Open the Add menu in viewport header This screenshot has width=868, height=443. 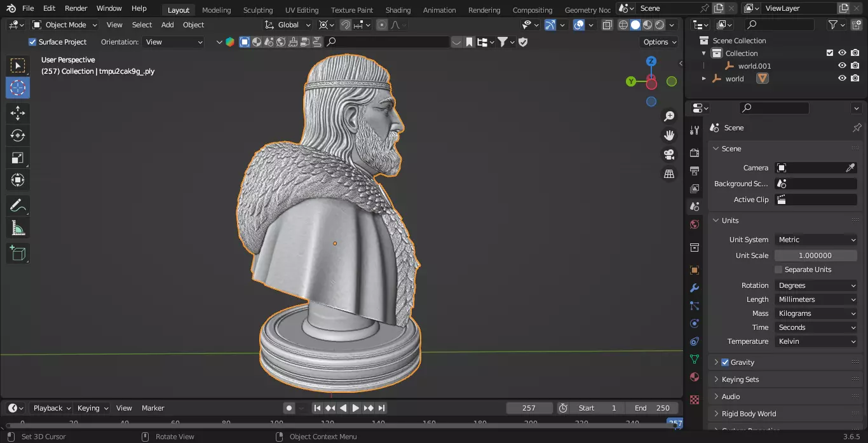[x=167, y=25]
